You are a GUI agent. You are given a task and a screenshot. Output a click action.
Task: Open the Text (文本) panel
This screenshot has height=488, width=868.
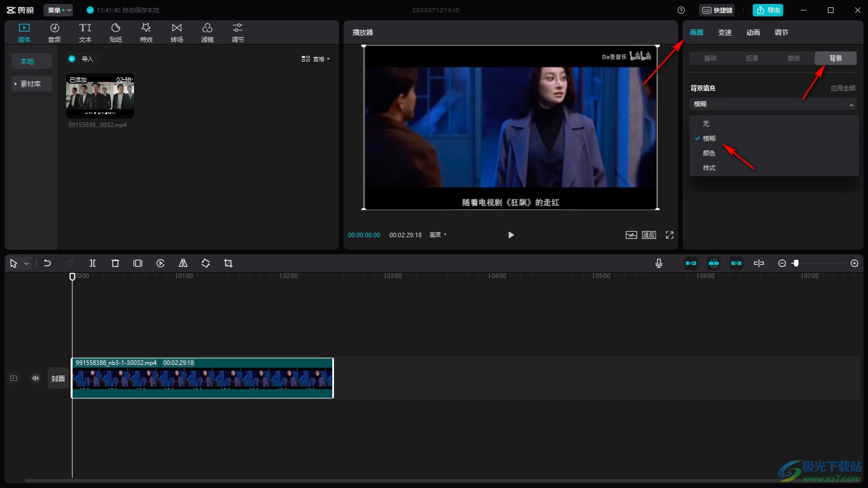pos(85,33)
